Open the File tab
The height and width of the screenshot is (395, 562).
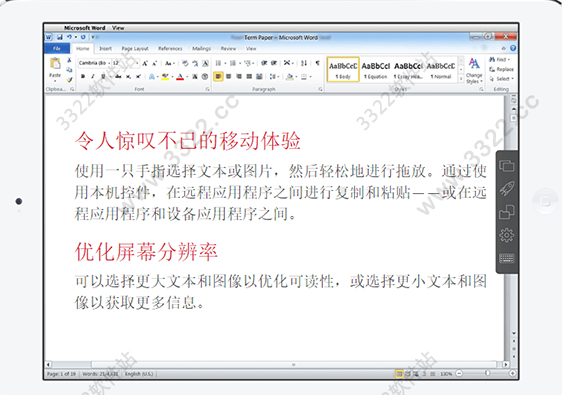tap(57, 48)
